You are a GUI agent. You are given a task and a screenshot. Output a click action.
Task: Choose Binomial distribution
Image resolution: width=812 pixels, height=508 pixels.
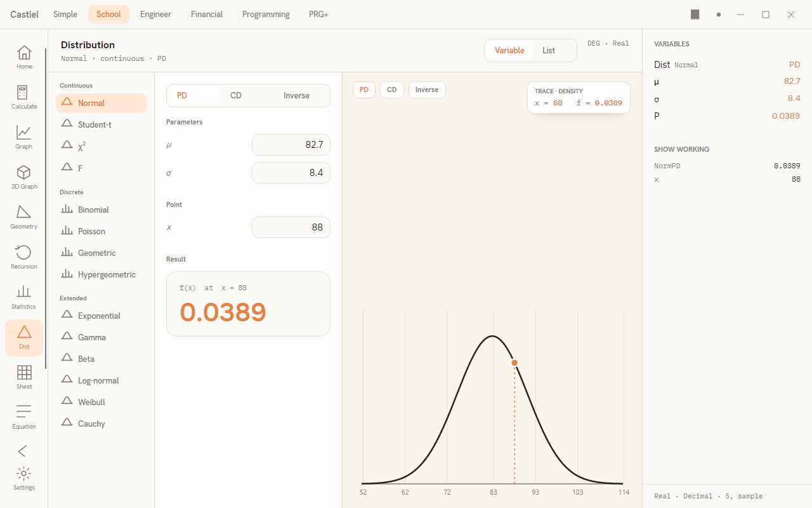click(101, 210)
